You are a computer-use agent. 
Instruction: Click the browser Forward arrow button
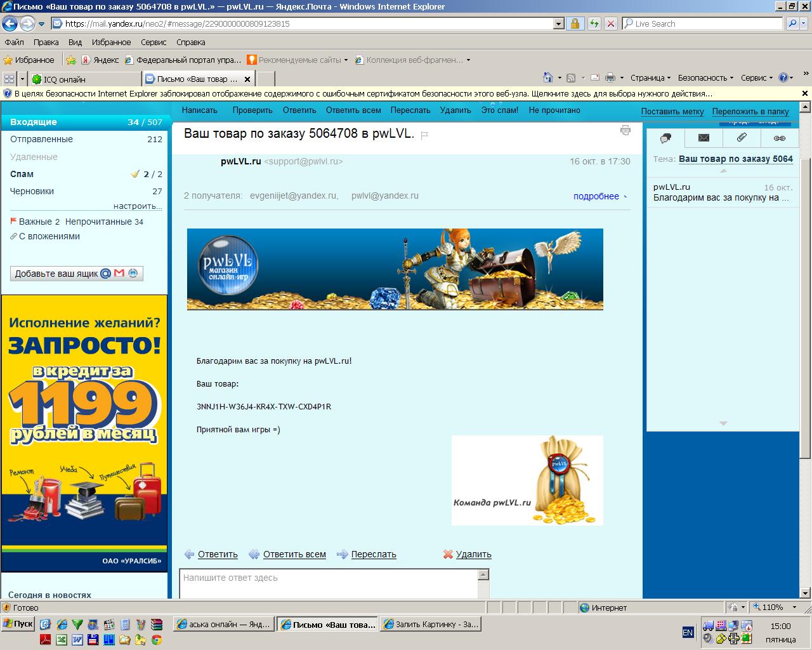pyautogui.click(x=27, y=24)
